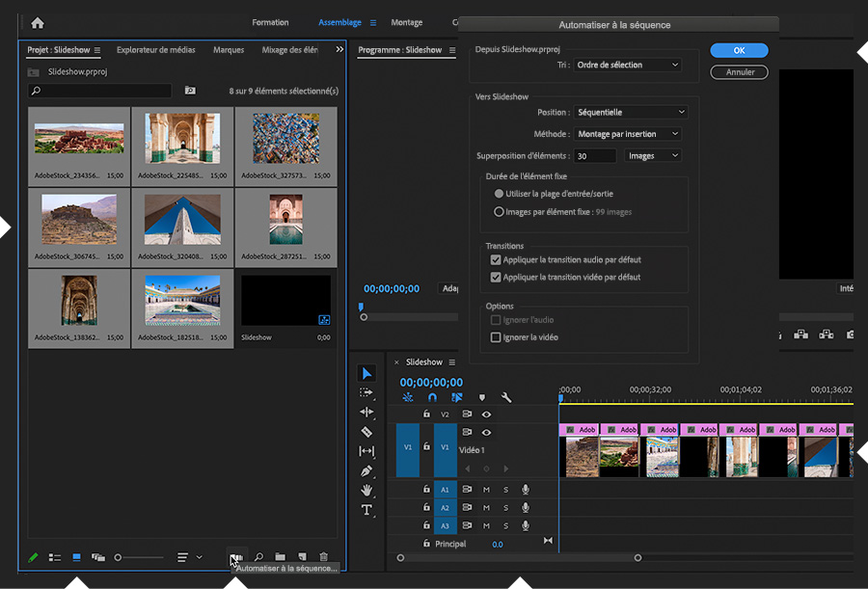Open the Ordre de sélection dropdown
The width and height of the screenshot is (868, 589).
627,65
